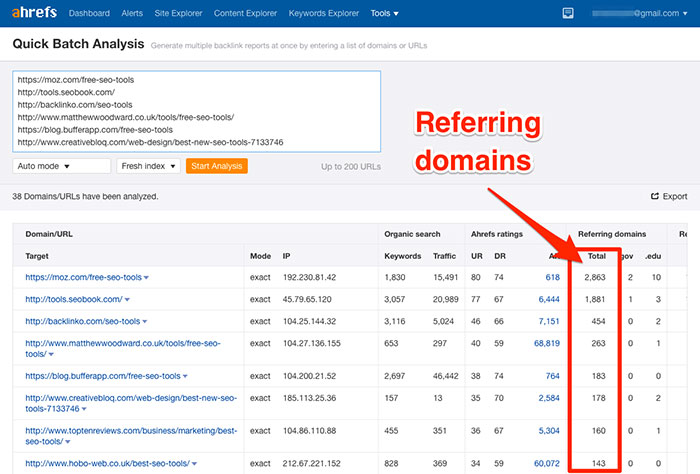Image resolution: width=700 pixels, height=474 pixels.
Task: Click backlinks value 618
Action: 552,277
